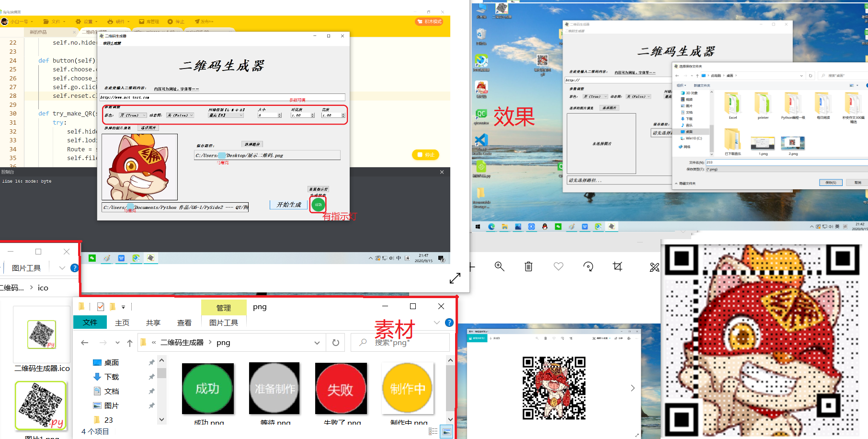Open the 文件 tab in the png Explorer window
868x439 pixels.
(x=90, y=323)
